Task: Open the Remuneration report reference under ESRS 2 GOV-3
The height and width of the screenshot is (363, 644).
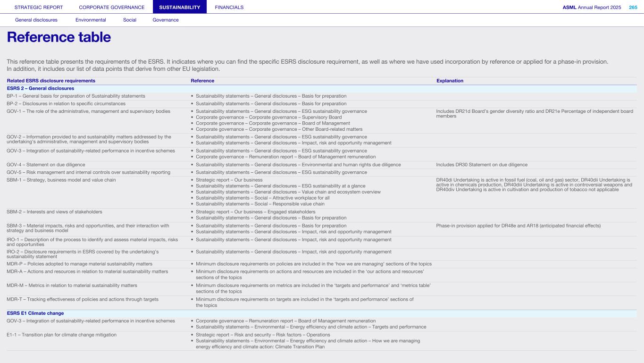Action: pyautogui.click(x=285, y=157)
